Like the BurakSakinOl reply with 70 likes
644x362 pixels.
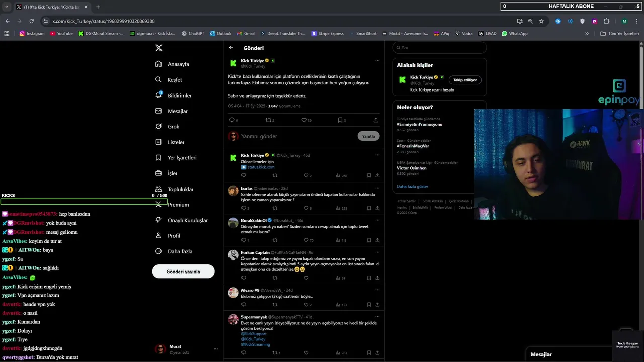pos(306,240)
